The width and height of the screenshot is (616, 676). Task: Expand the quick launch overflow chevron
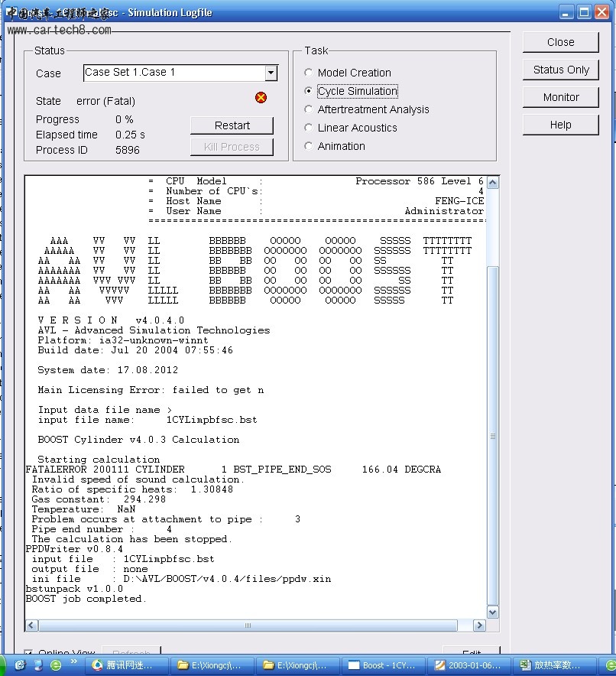[73, 661]
